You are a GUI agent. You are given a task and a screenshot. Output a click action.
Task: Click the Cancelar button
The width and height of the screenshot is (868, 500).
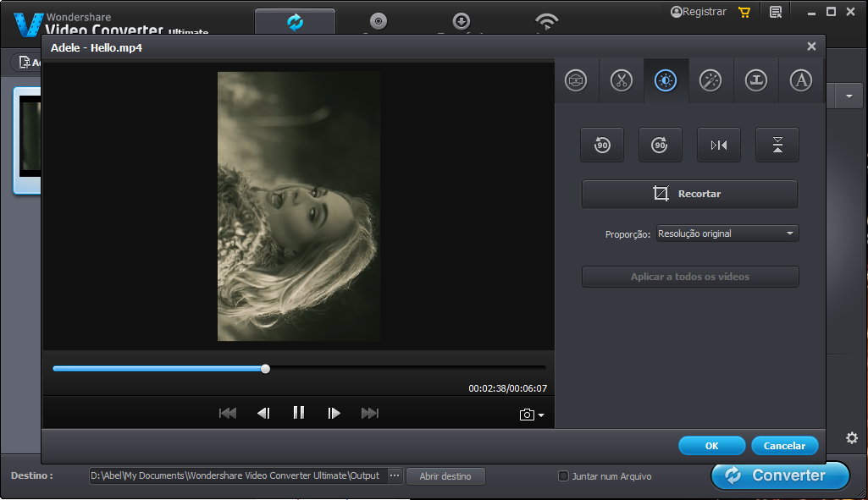click(784, 446)
